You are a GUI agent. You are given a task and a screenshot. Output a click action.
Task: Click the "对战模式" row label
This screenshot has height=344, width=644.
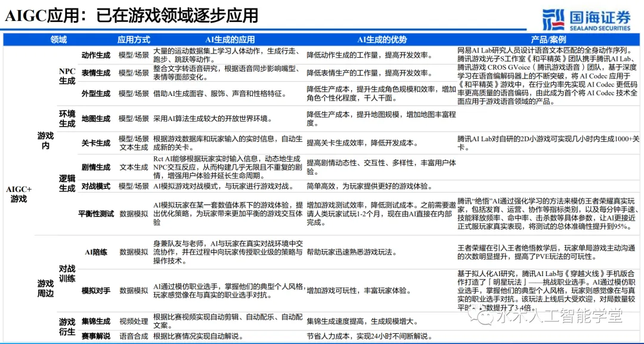(x=96, y=187)
